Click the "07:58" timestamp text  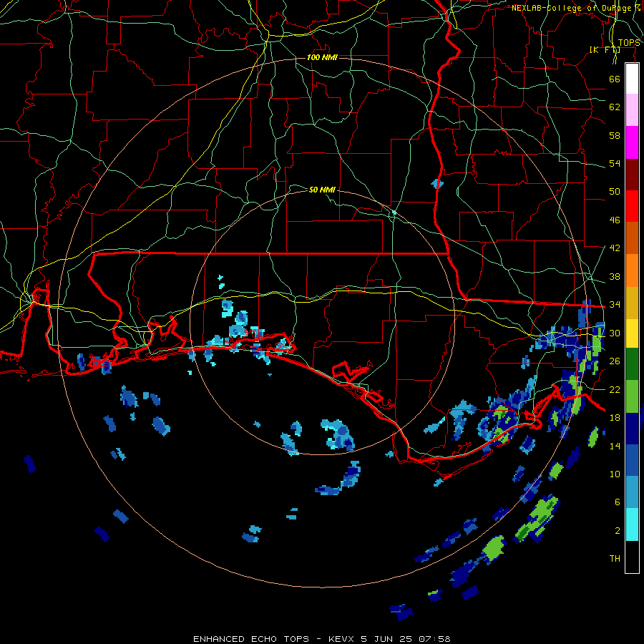point(434,639)
